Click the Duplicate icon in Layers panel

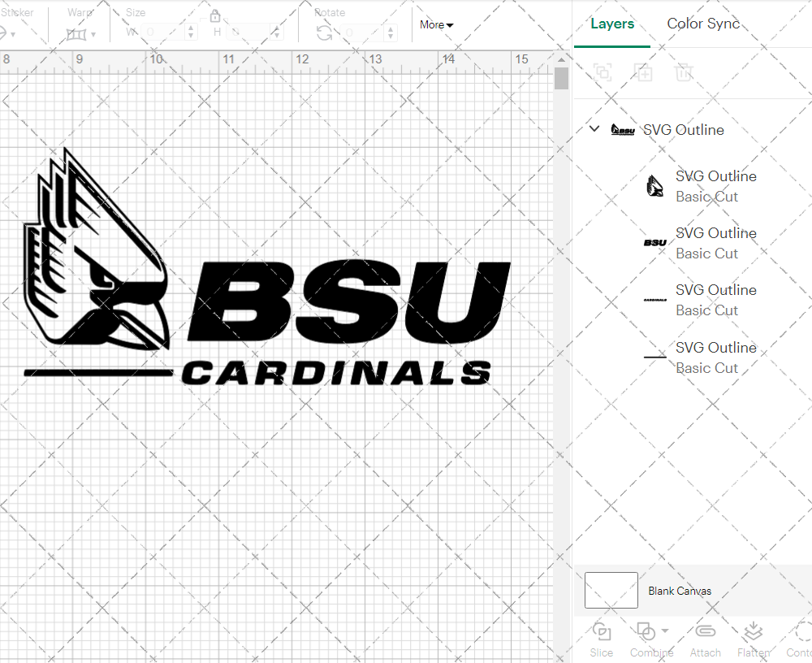(643, 72)
